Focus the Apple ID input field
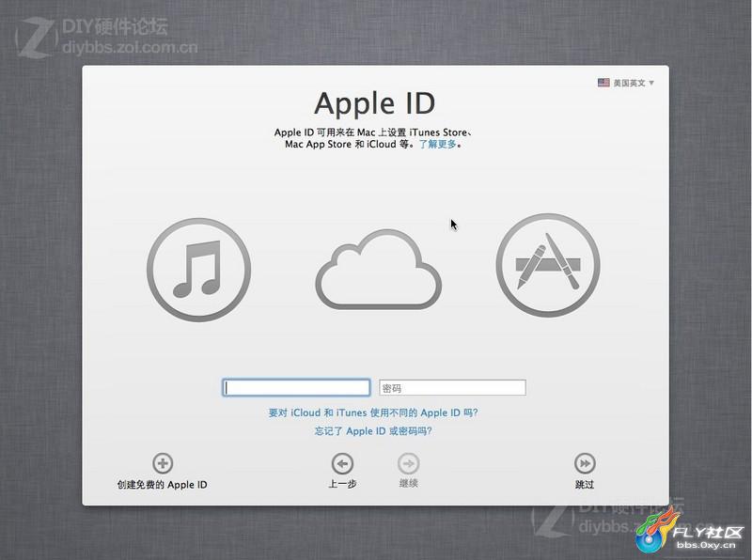 point(296,387)
